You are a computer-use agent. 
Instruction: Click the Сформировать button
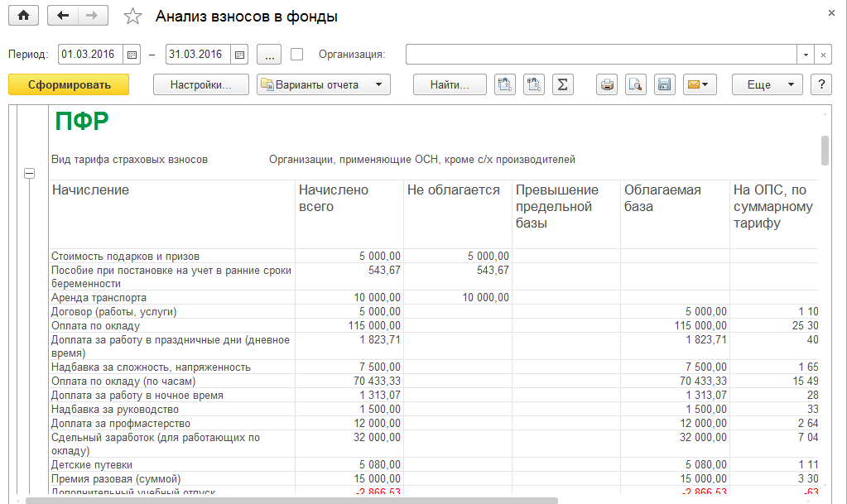point(69,84)
